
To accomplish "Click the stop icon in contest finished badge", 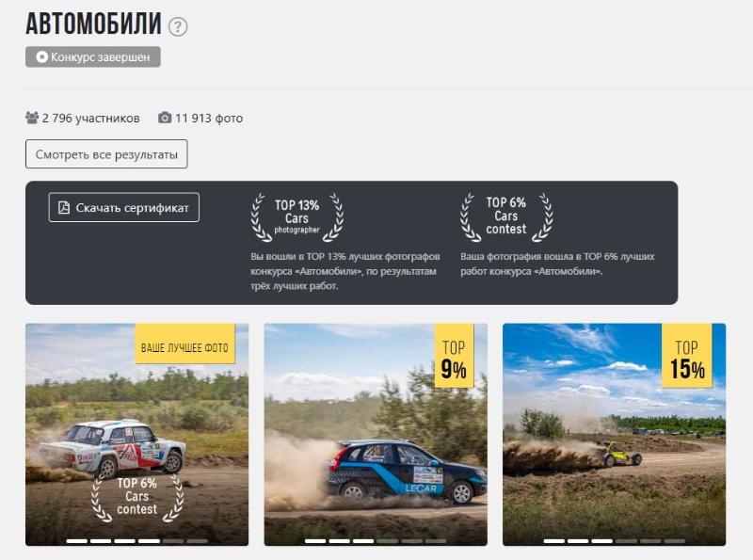I will [41, 57].
